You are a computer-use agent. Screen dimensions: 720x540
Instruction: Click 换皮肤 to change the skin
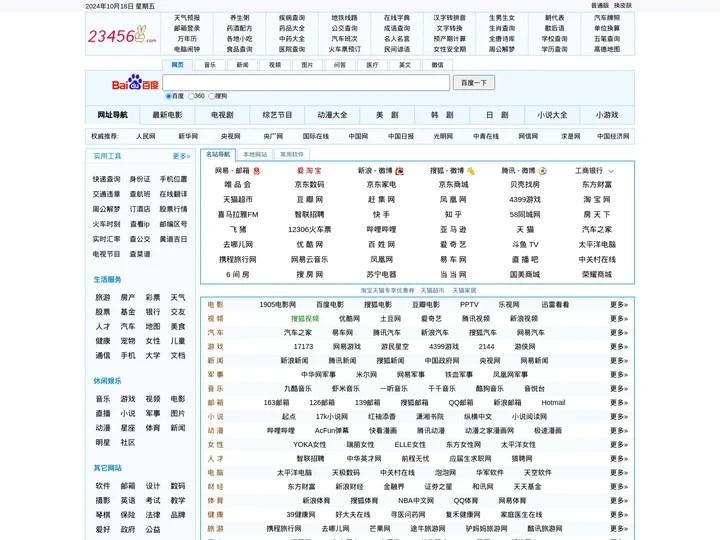tap(623, 6)
